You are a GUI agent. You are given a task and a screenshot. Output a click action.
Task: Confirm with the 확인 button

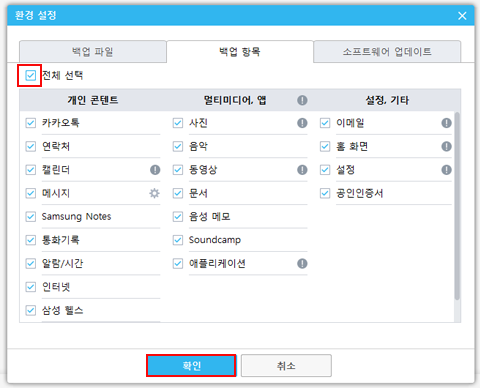tap(191, 366)
